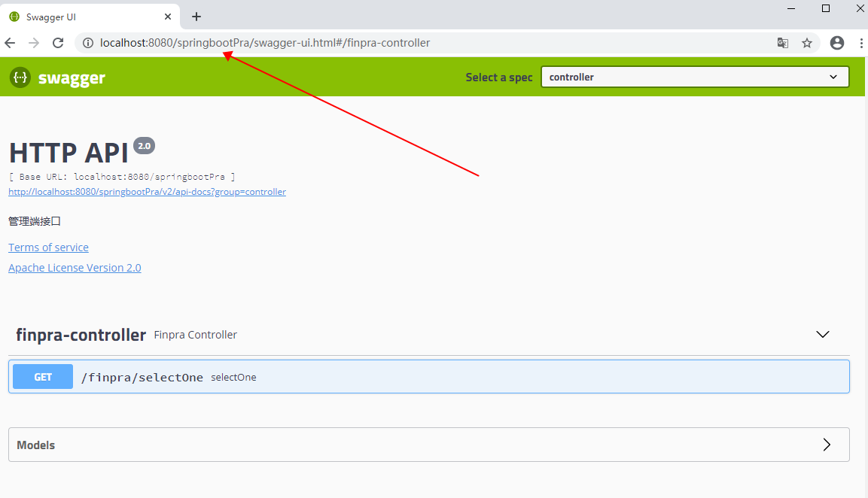The height and width of the screenshot is (498, 868).
Task: Click the Models label
Action: tap(36, 445)
